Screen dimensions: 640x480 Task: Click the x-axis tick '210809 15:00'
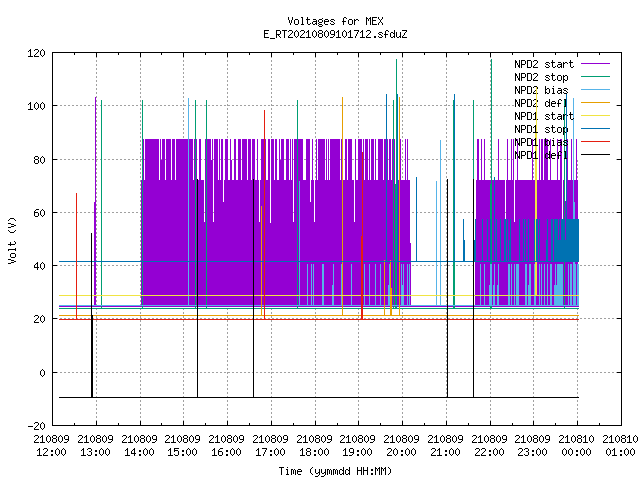point(183,446)
